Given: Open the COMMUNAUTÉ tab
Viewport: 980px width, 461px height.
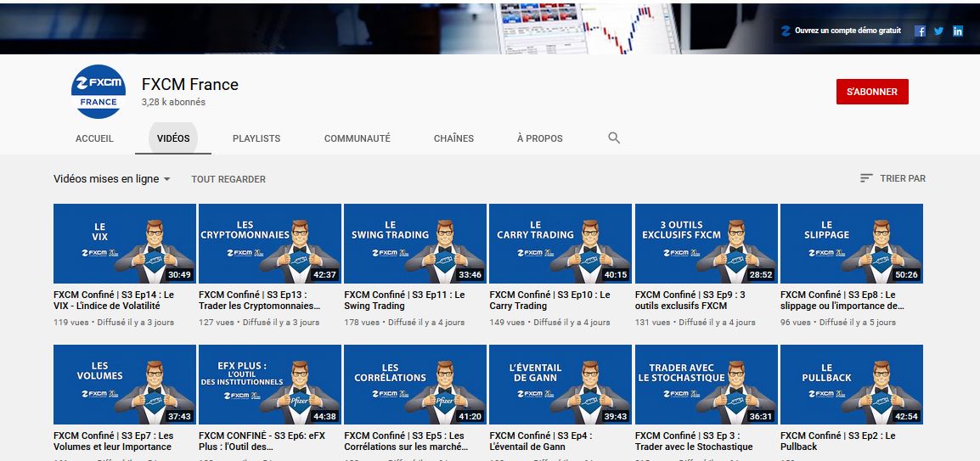Looking at the screenshot, I should (357, 138).
